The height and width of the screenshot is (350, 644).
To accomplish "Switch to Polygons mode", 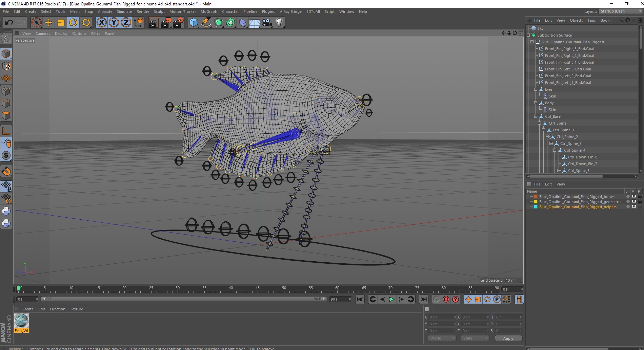I will [6, 115].
